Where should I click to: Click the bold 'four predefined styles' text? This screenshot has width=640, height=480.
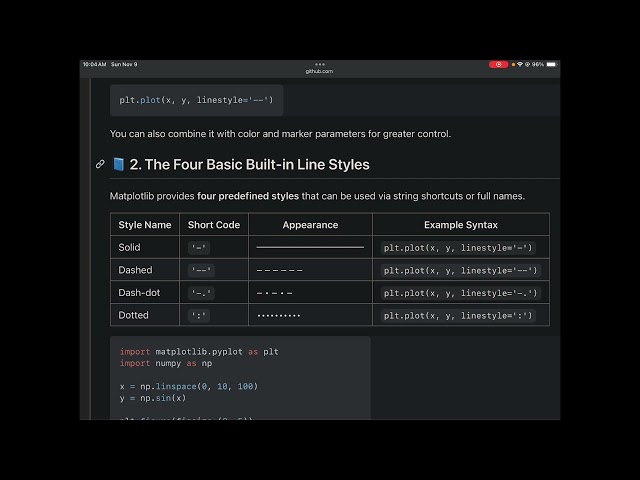click(248, 196)
